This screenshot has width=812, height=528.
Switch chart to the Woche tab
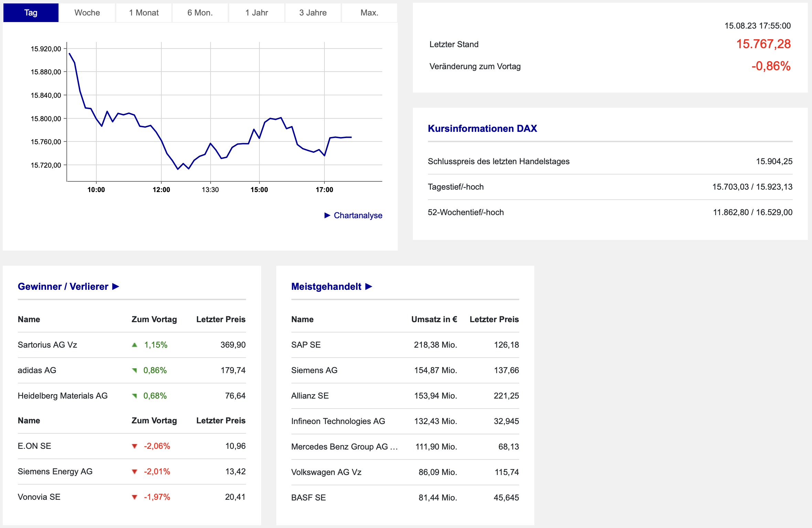(x=87, y=13)
